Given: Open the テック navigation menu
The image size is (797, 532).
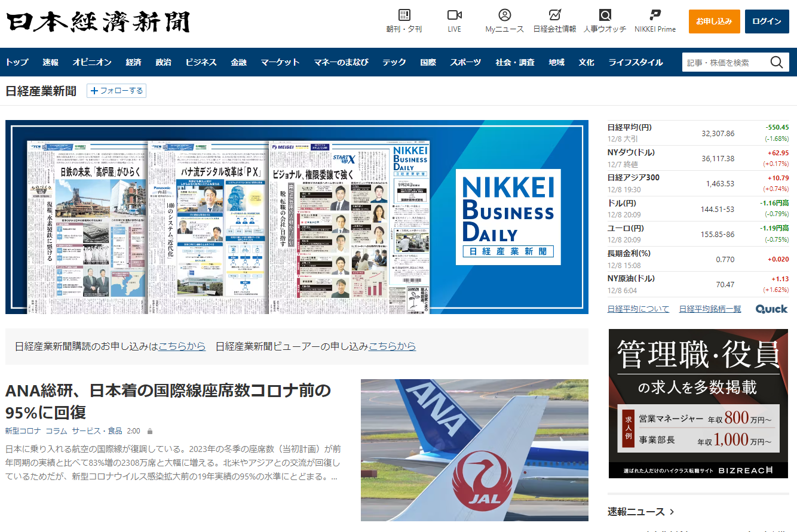Looking at the screenshot, I should coord(394,62).
